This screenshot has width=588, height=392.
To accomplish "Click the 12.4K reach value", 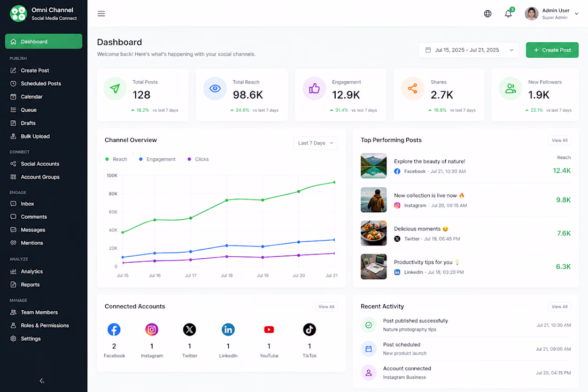I will 562,171.
